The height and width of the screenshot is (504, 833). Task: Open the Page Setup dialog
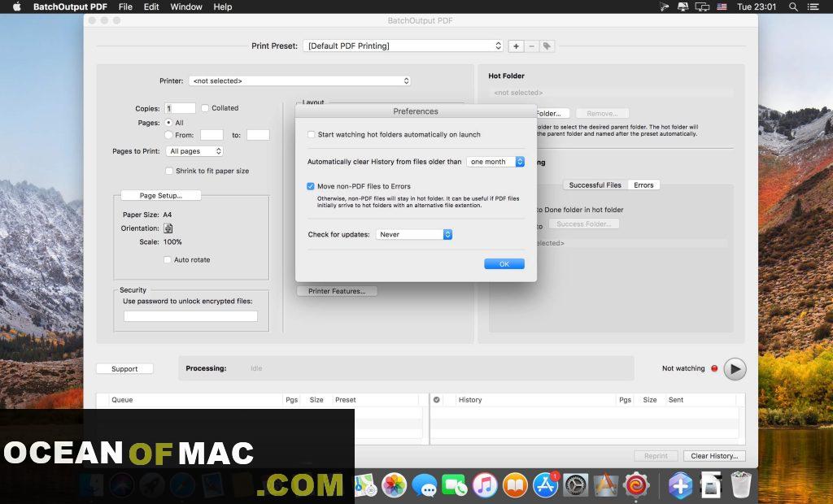click(x=161, y=195)
